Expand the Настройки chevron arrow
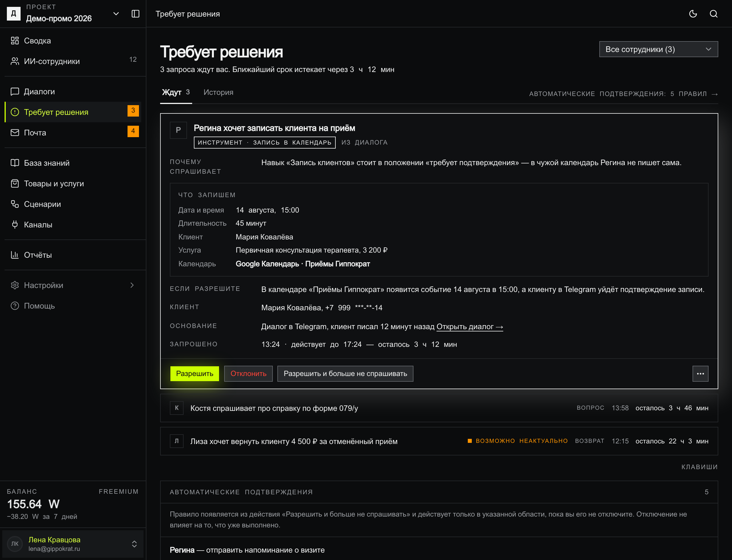Image resolution: width=732 pixels, height=560 pixels. coord(132,285)
